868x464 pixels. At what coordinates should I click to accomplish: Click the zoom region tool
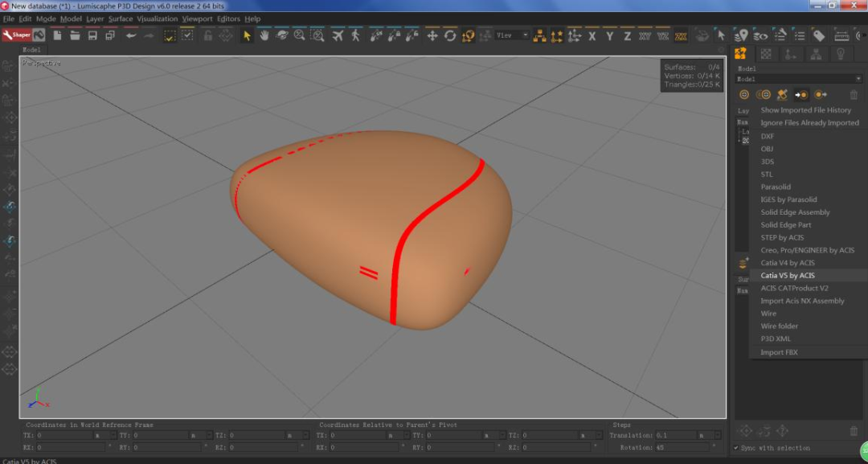[x=317, y=35]
